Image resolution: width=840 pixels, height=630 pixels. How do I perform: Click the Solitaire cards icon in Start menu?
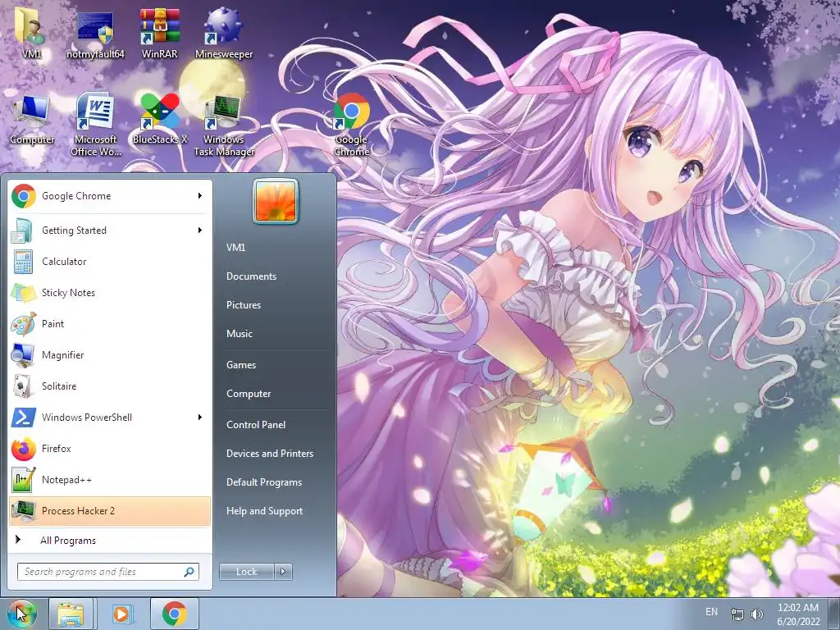click(24, 386)
